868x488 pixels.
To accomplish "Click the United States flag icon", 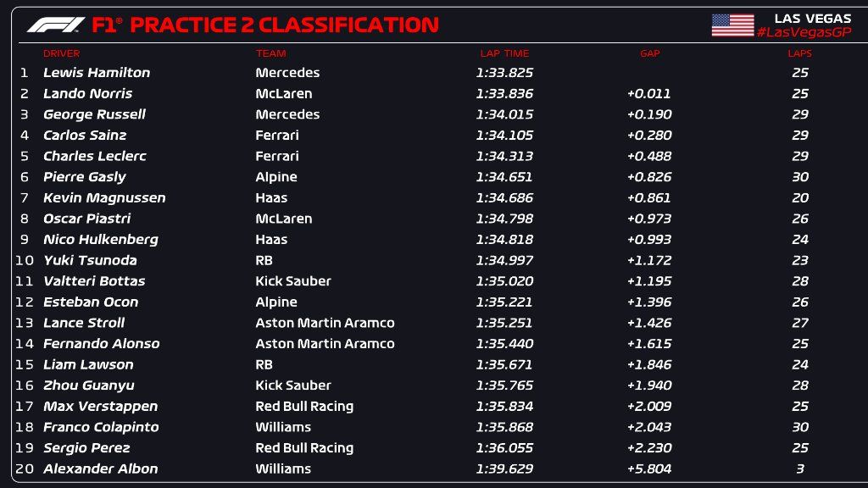I will click(x=732, y=25).
